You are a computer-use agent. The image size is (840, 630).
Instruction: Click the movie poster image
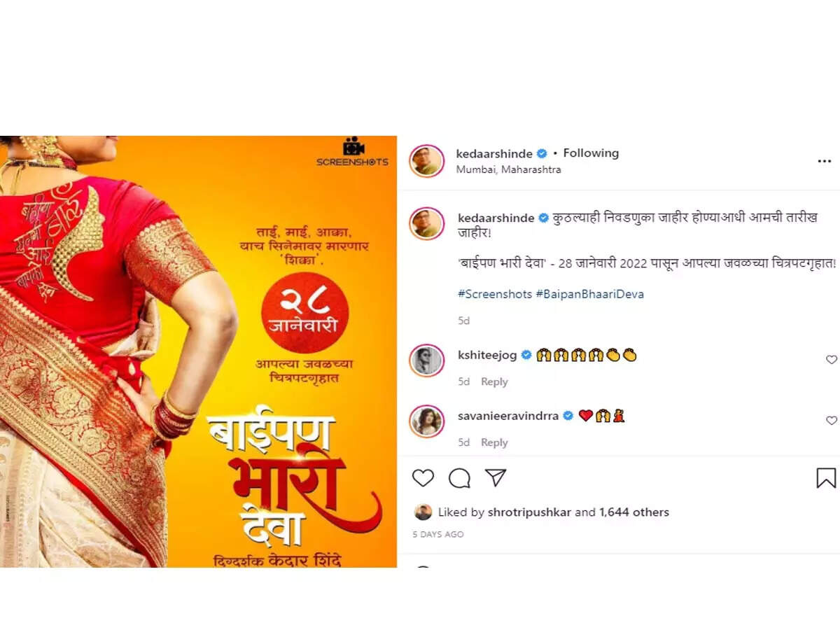(198, 351)
